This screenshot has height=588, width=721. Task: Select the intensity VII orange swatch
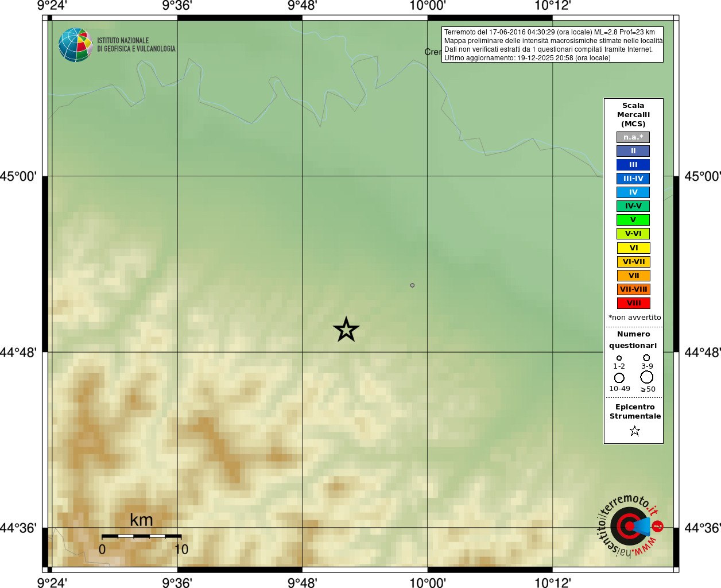tap(633, 276)
